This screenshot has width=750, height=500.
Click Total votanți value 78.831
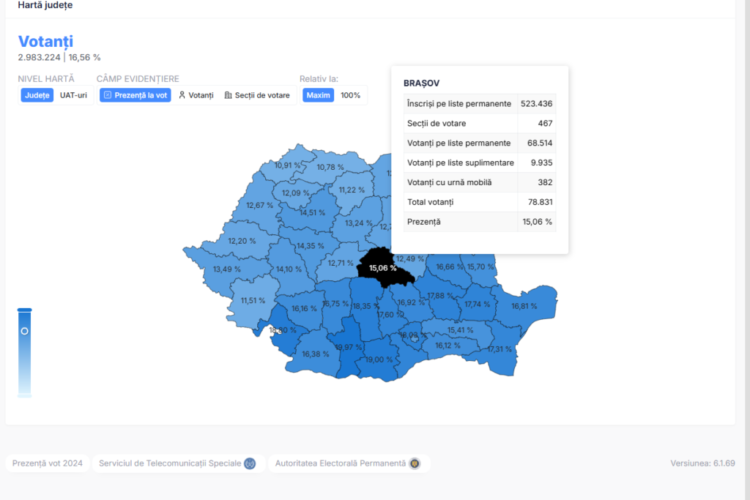540,202
